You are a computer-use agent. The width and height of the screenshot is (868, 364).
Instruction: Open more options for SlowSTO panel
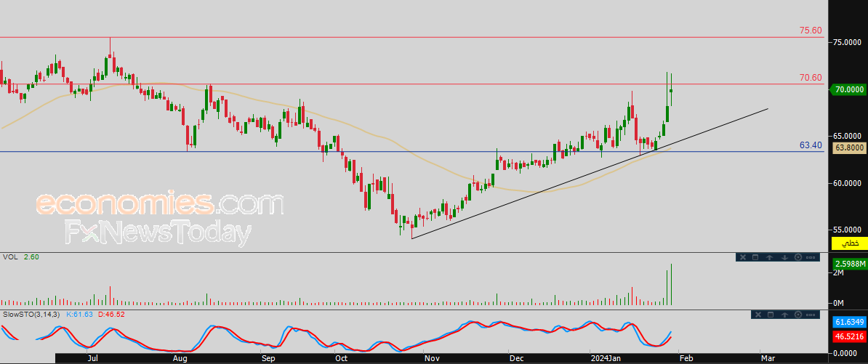click(x=811, y=315)
